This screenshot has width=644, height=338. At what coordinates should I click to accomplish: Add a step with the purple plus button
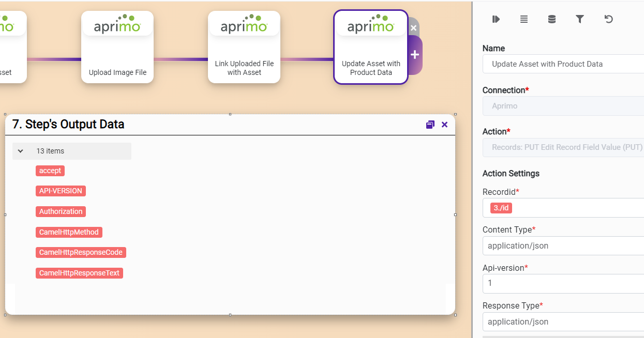(415, 55)
